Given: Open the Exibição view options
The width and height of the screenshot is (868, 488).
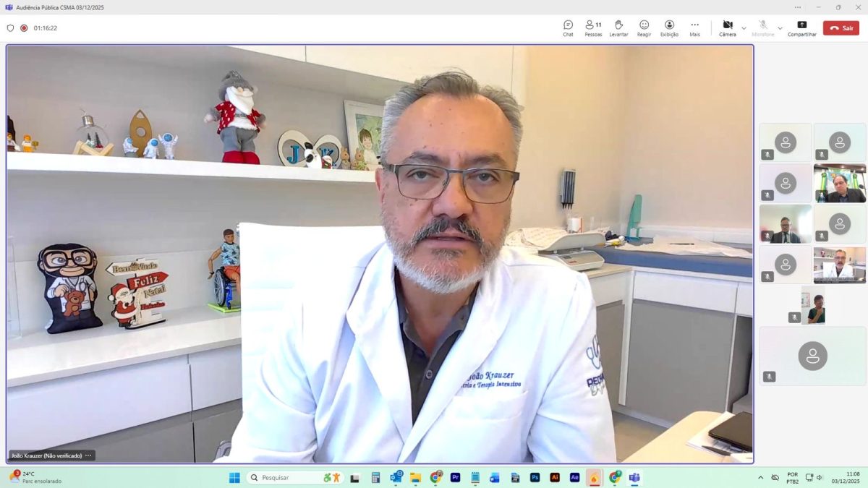Looking at the screenshot, I should pos(669,27).
